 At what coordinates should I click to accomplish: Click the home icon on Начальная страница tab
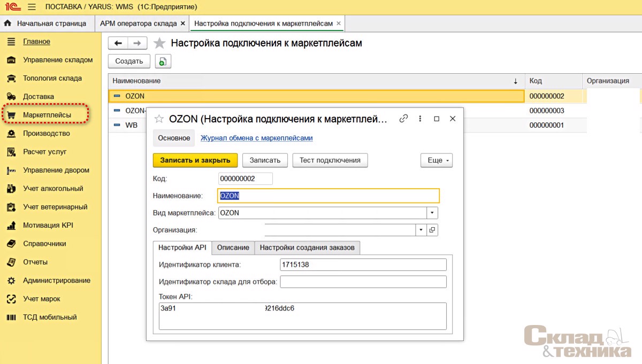7,24
